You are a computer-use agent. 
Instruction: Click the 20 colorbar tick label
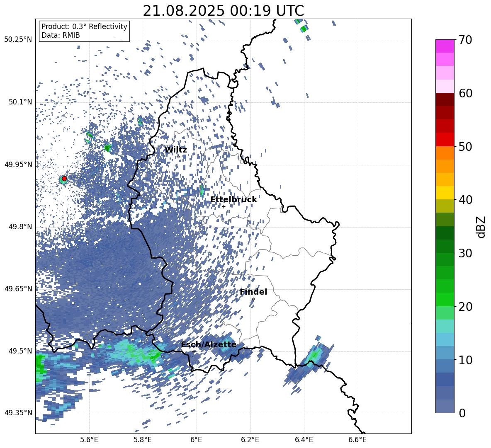pos(465,306)
